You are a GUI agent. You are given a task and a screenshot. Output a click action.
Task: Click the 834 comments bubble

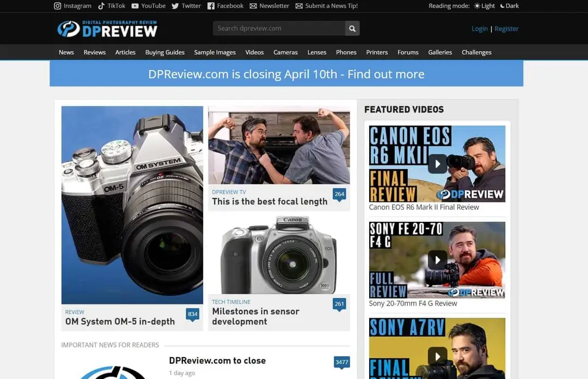192,314
